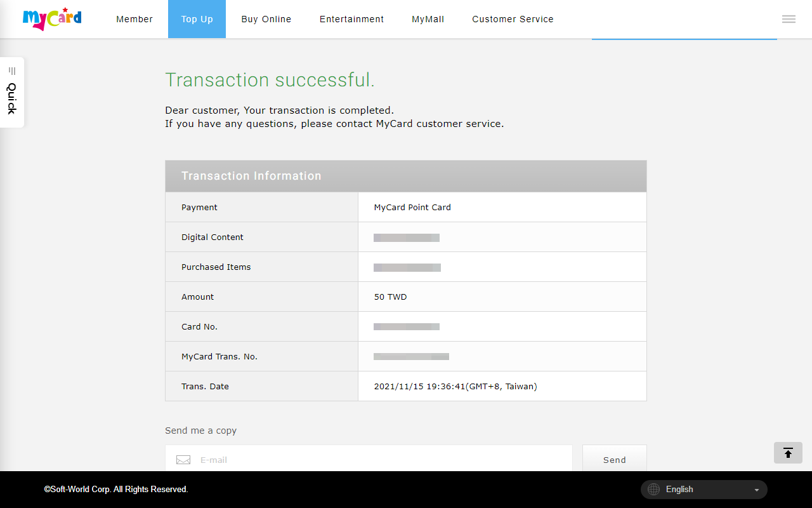Click the 'Transaction successful.' heading

pos(270,80)
